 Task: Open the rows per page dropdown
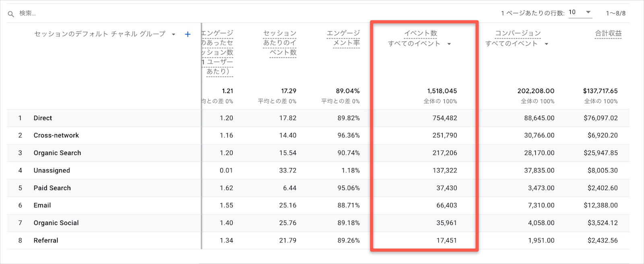[580, 12]
